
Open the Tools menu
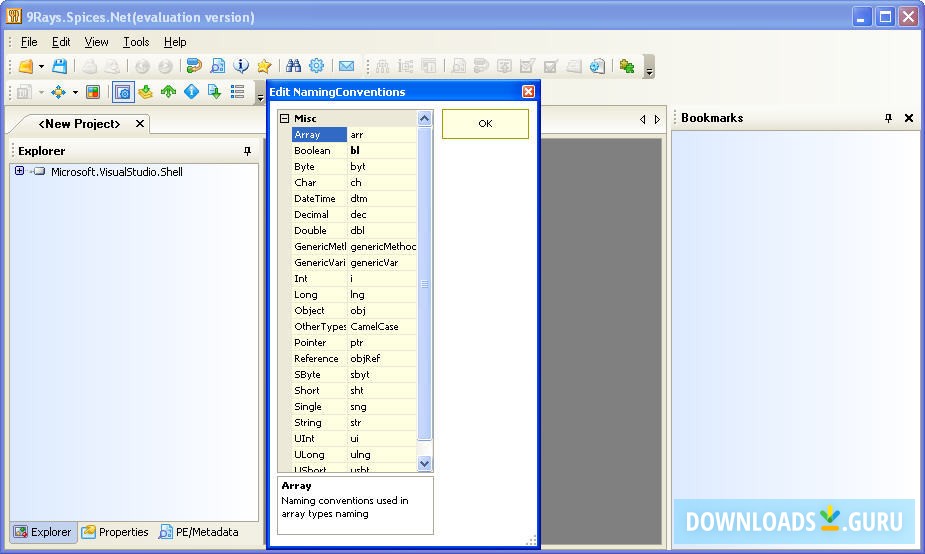tap(136, 42)
